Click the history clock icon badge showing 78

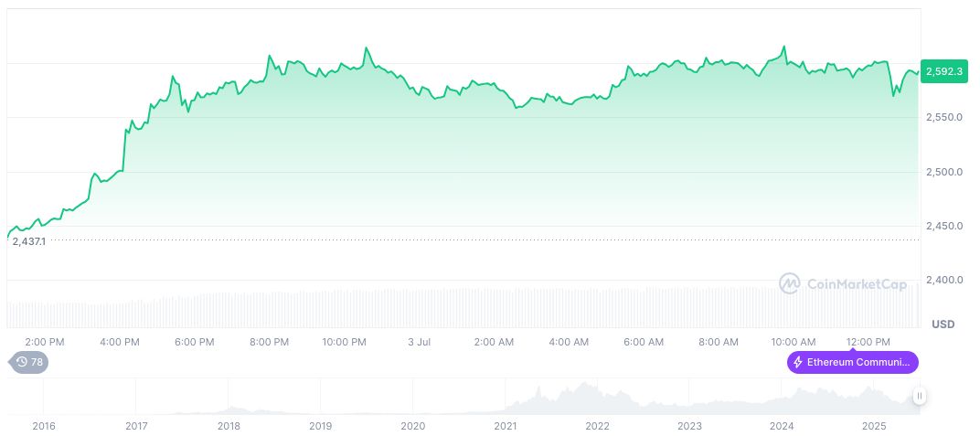[30, 362]
